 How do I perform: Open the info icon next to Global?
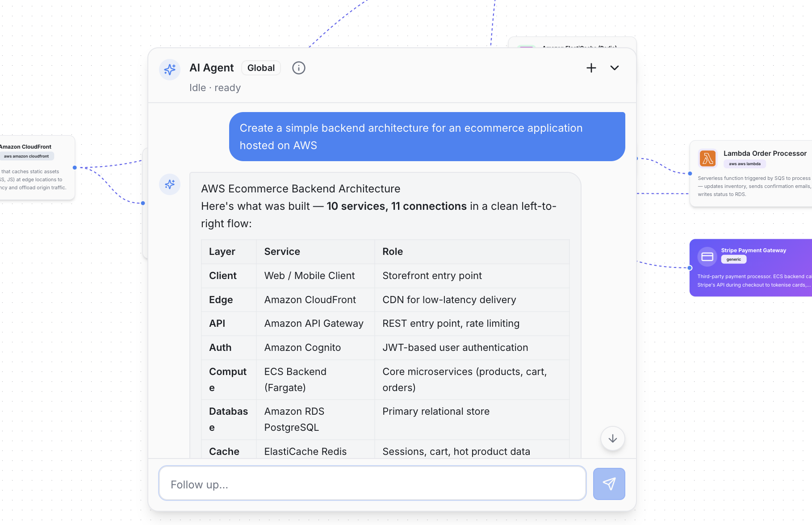click(x=299, y=68)
